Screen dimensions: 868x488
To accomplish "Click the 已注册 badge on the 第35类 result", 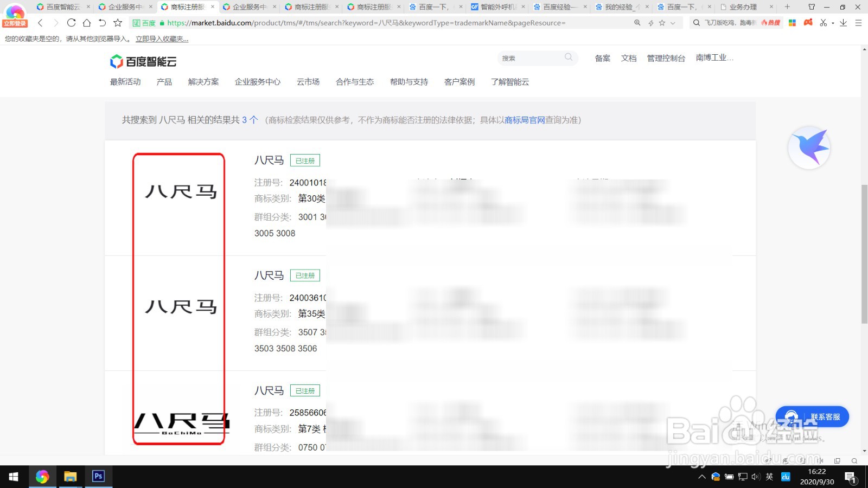I will tap(305, 275).
